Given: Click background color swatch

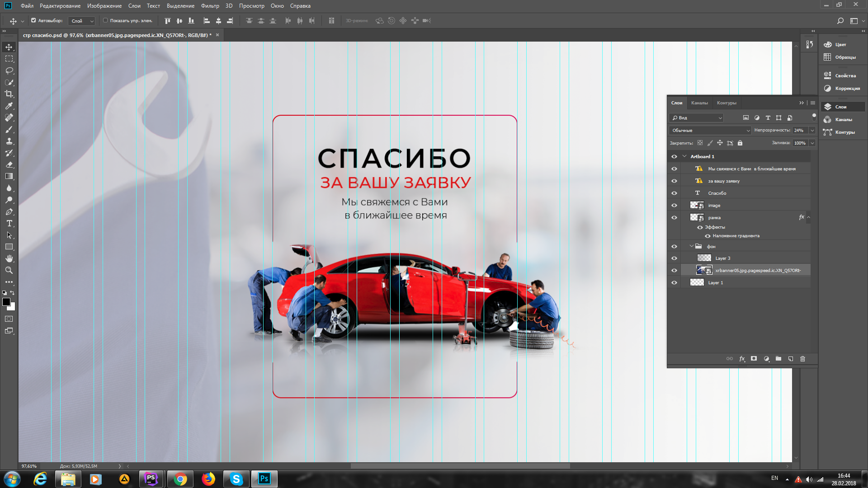Looking at the screenshot, I should (x=13, y=308).
